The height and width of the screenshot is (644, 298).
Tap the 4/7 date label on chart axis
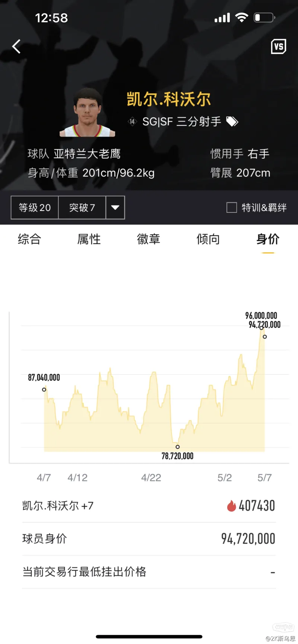pos(44,478)
